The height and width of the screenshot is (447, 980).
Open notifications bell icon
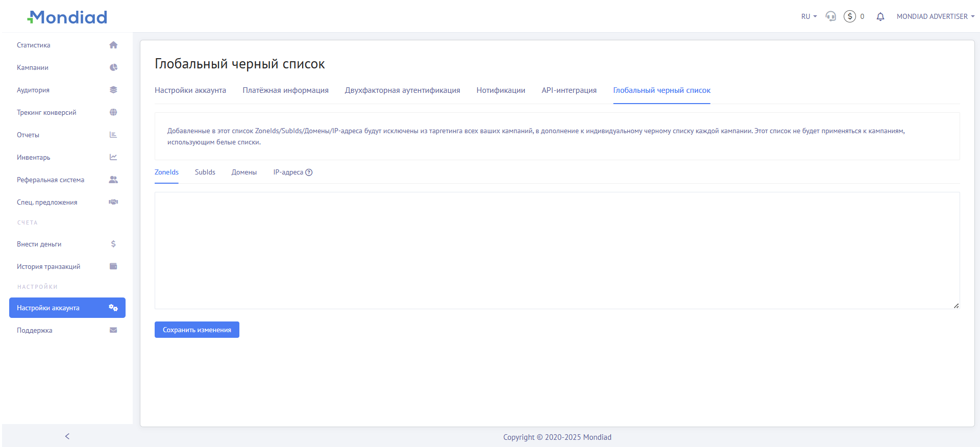(880, 17)
